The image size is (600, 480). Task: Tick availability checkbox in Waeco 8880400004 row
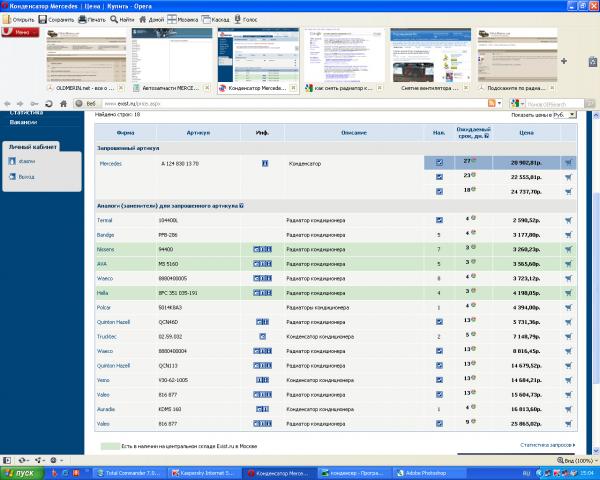tap(439, 351)
